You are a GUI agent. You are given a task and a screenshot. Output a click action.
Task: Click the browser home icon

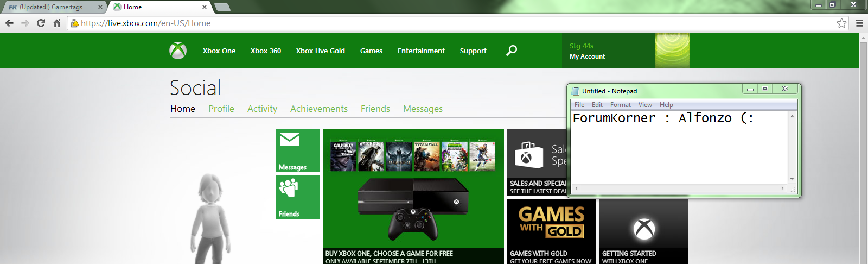[56, 23]
